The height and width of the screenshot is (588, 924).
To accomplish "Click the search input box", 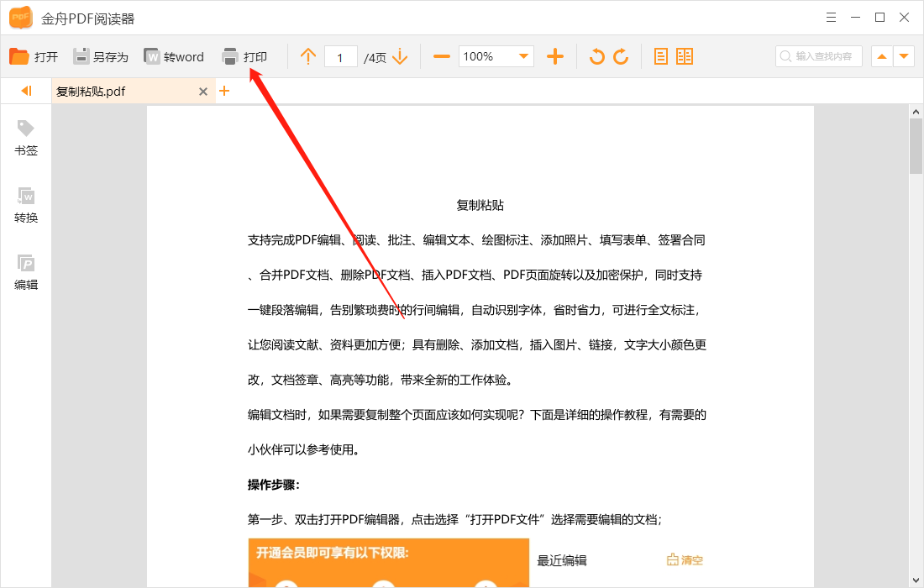I will click(x=819, y=56).
